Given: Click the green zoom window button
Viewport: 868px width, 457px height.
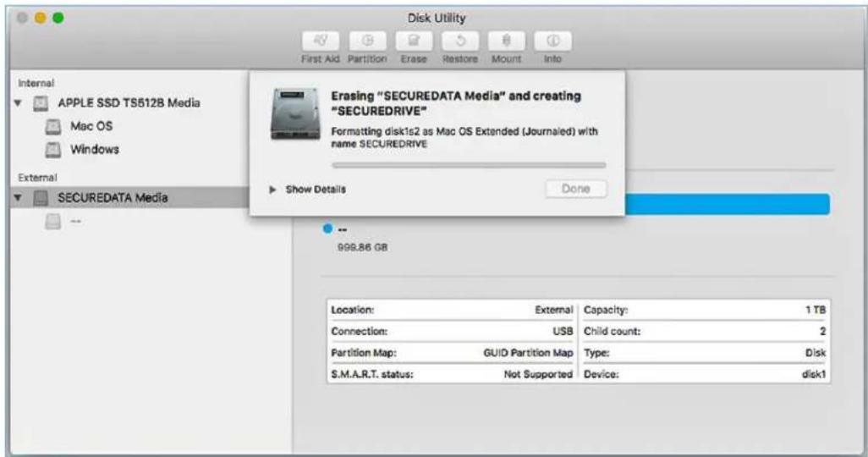Looking at the screenshot, I should (58, 18).
